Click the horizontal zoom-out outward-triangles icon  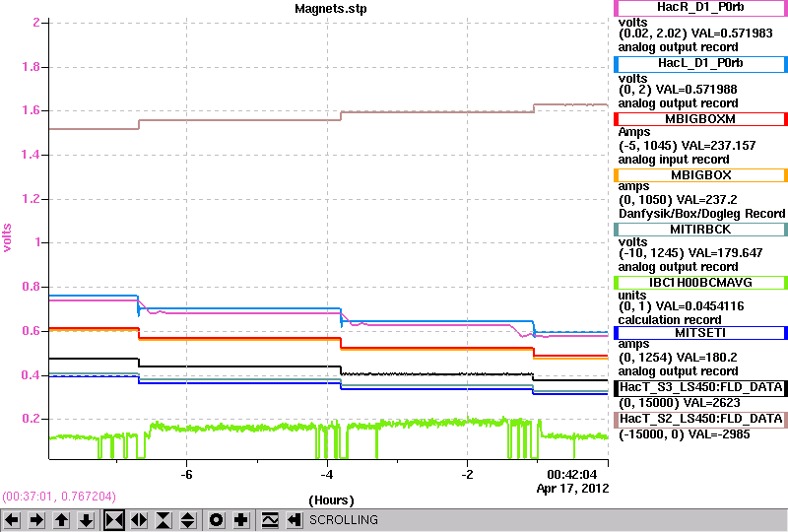point(139,520)
